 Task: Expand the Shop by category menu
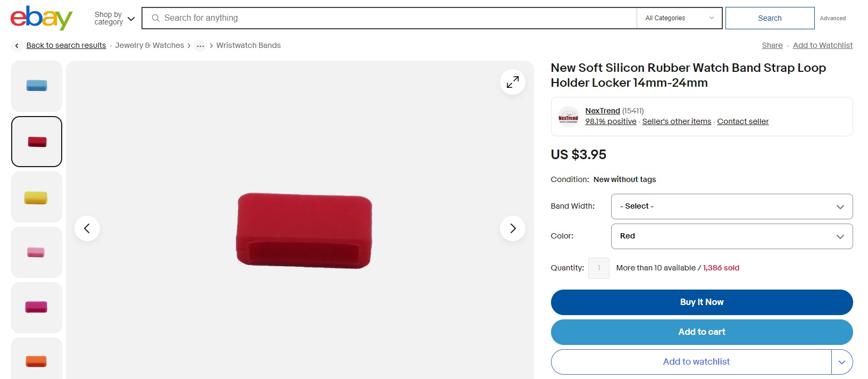click(x=114, y=18)
